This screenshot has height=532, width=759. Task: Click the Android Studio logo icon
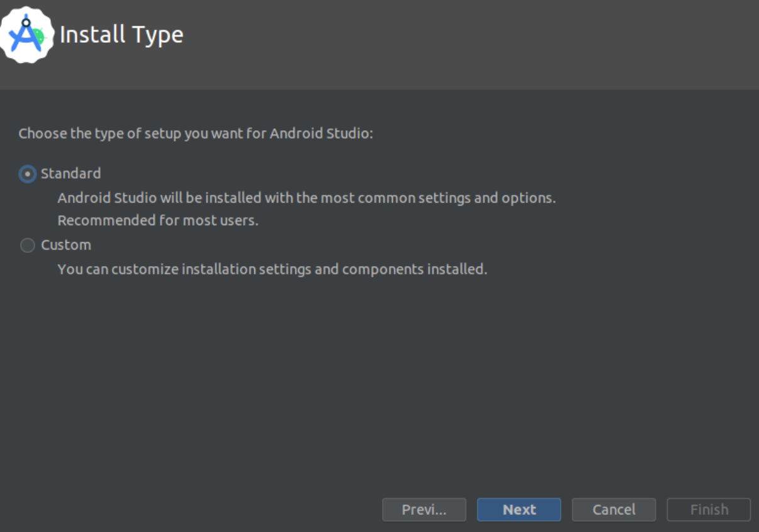coord(26,35)
